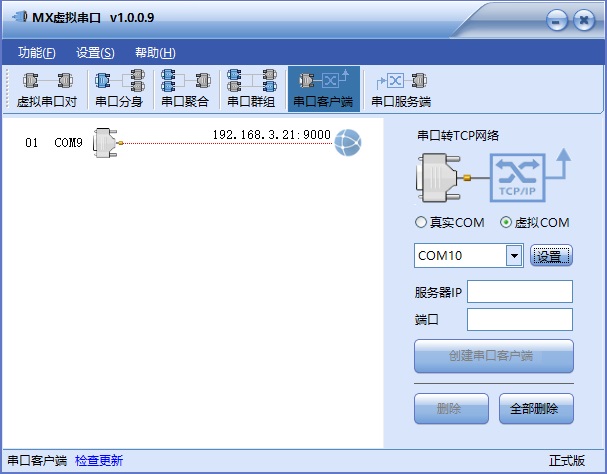This screenshot has width=607, height=474.
Task: Open the 功能(F) menu
Action: (37, 53)
